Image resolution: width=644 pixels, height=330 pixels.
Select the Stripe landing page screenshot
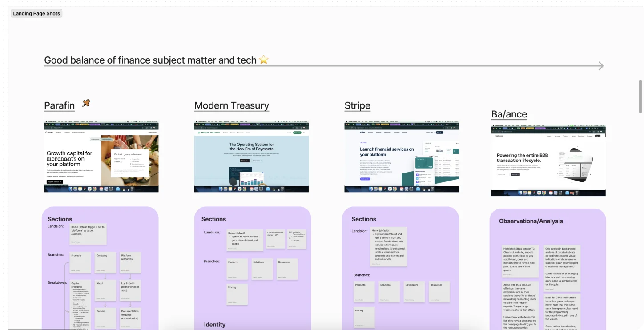(x=401, y=157)
